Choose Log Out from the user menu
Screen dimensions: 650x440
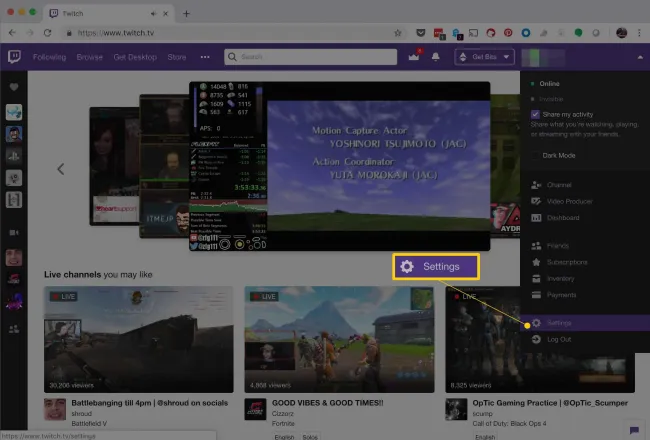[558, 339]
